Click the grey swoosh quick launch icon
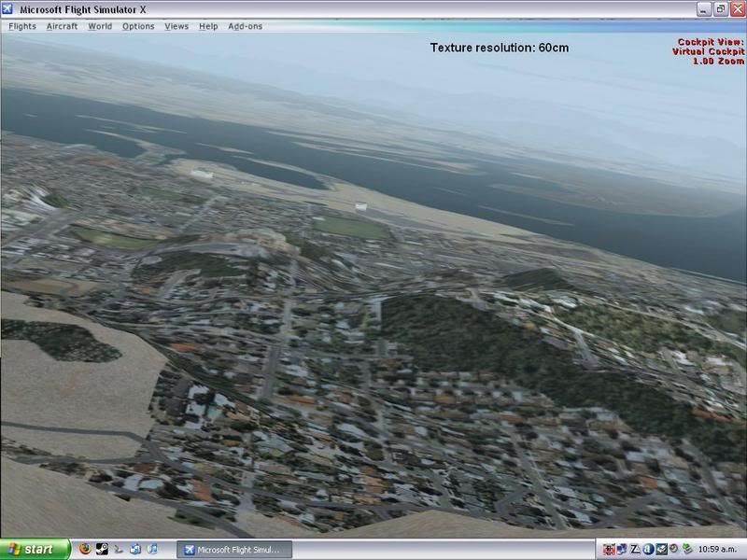Viewport: 747px width, 560px height. coord(118,549)
